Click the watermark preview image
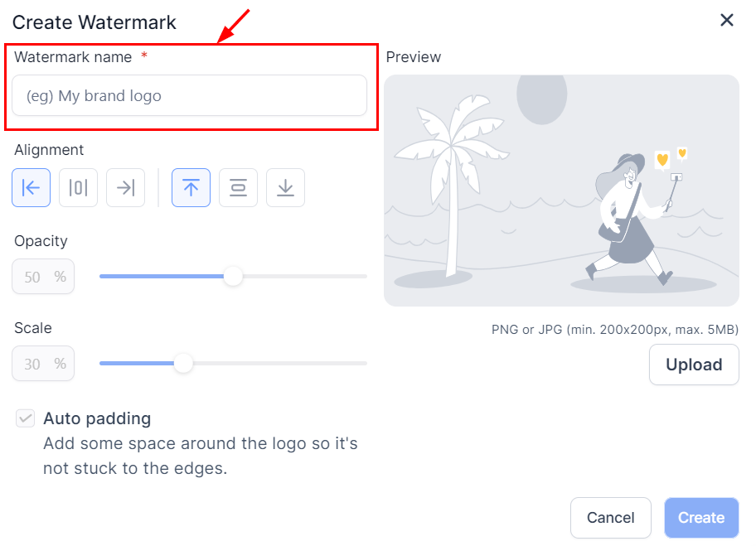Viewport: 756px width, 546px height. (x=561, y=191)
